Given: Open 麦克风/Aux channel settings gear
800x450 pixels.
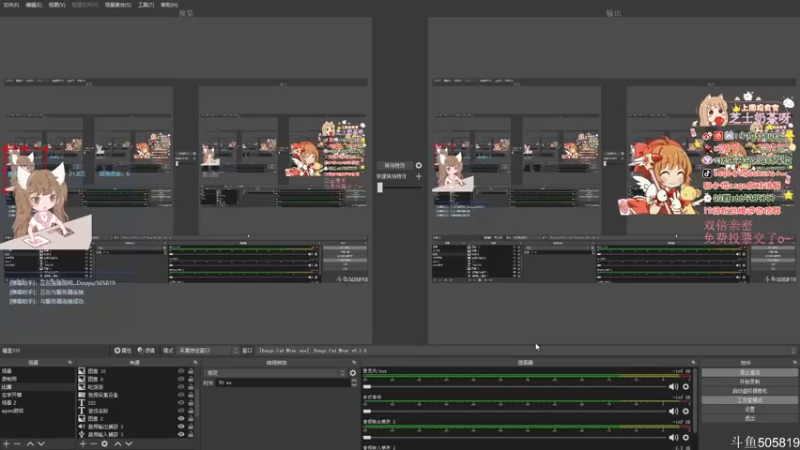Looking at the screenshot, I should (686, 387).
